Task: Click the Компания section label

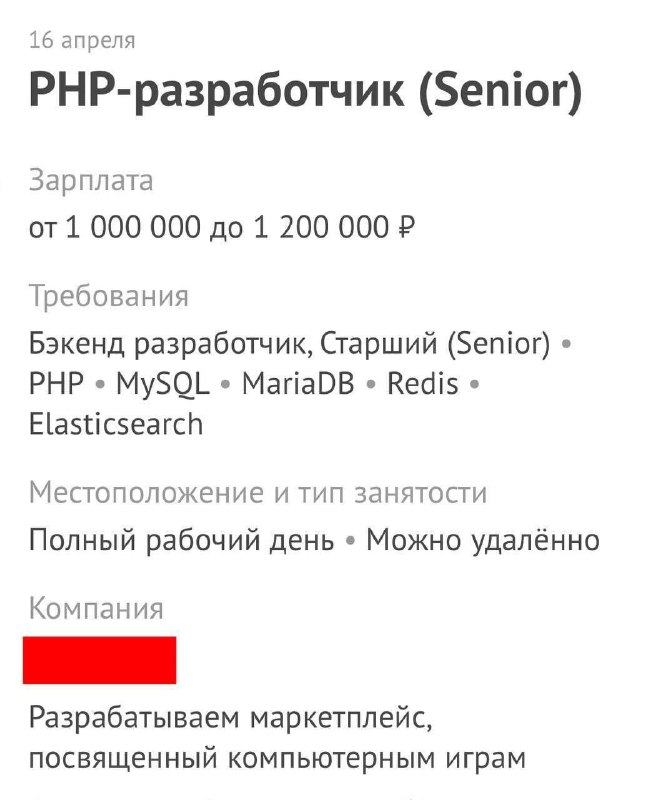Action: (96, 608)
